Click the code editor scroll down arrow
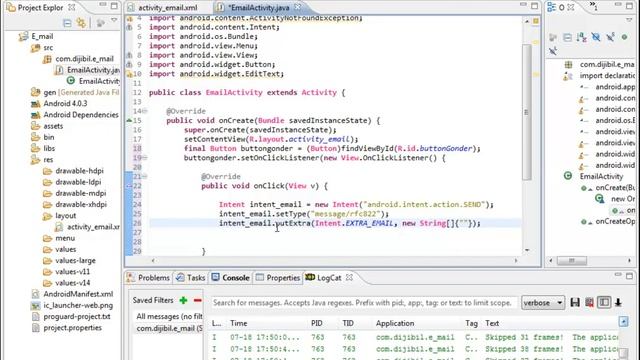Screen dimensions: 640x360 527,250
